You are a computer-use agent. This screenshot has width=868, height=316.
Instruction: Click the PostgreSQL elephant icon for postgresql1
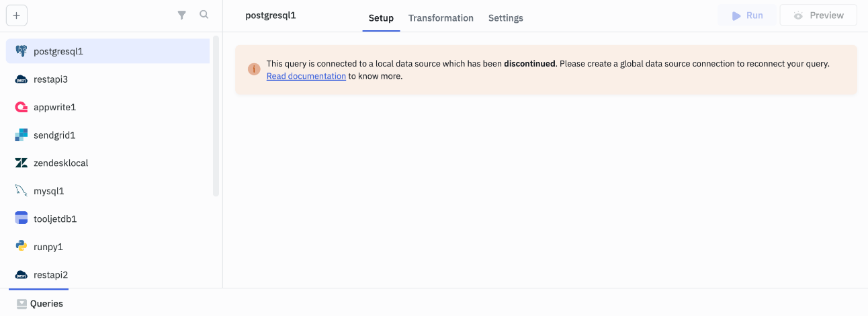click(21, 51)
